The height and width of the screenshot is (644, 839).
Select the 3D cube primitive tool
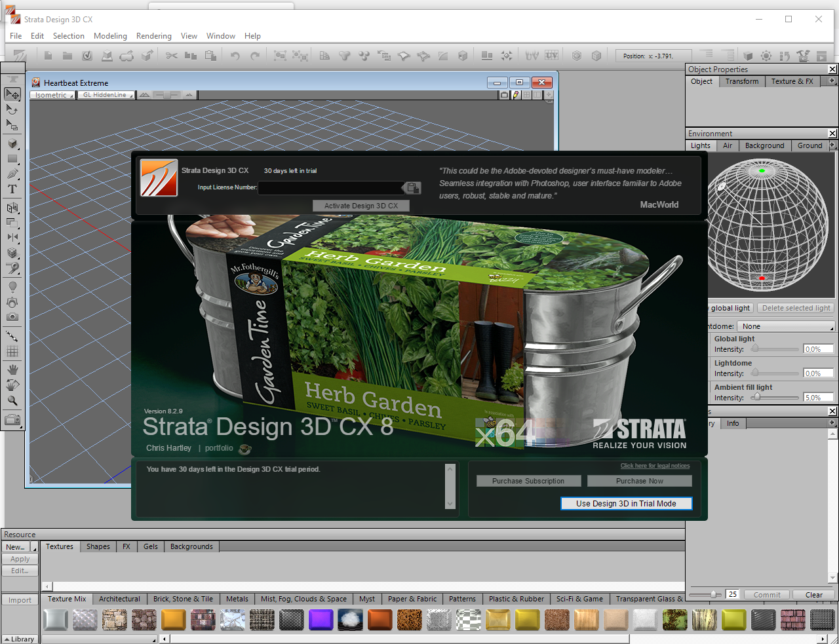12,143
